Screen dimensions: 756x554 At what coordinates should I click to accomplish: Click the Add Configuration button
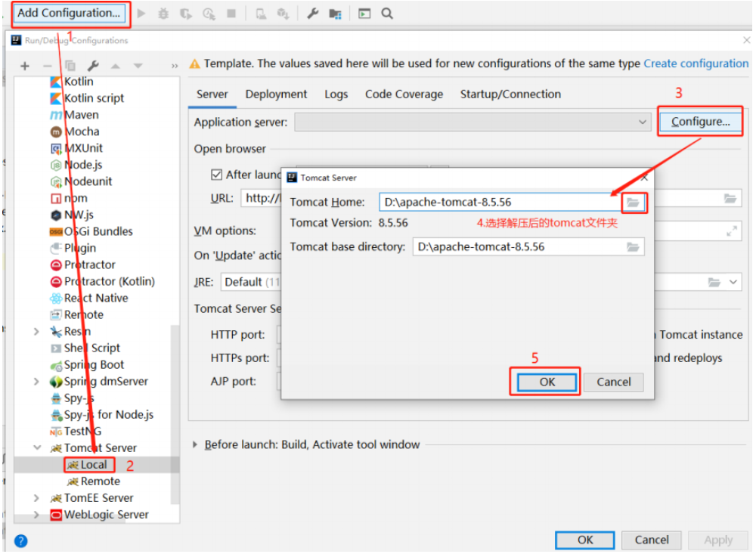coord(69,13)
